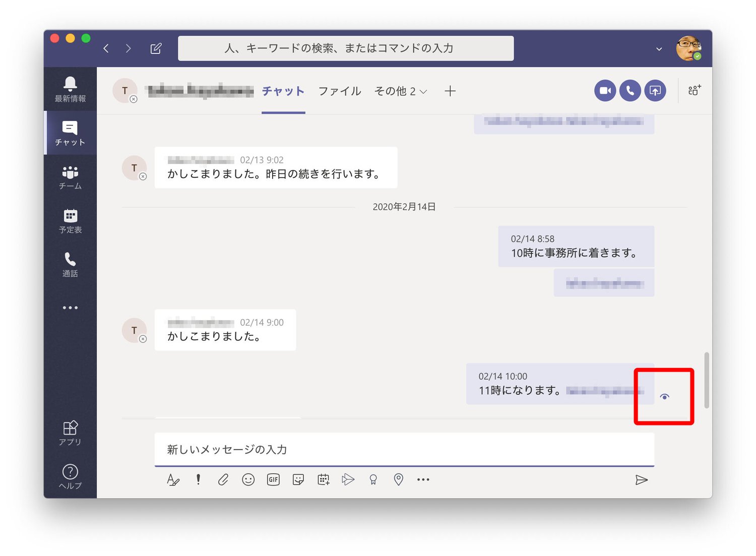Start an audio call
This screenshot has width=756, height=556.
pos(630,91)
